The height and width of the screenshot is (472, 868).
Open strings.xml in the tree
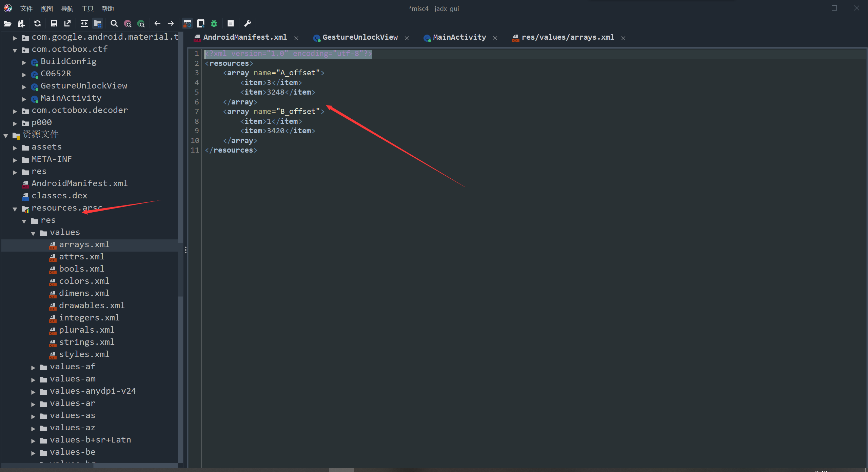coord(86,342)
